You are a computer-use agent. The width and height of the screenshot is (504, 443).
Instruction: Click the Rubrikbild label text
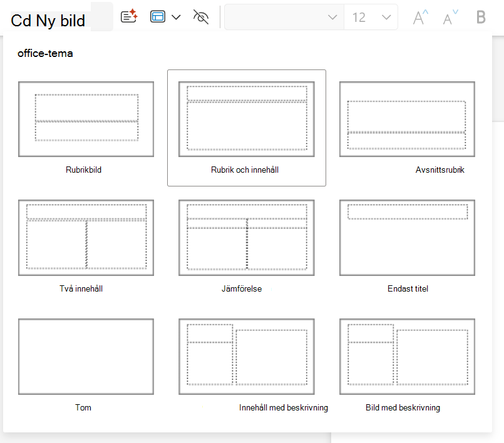pos(83,170)
